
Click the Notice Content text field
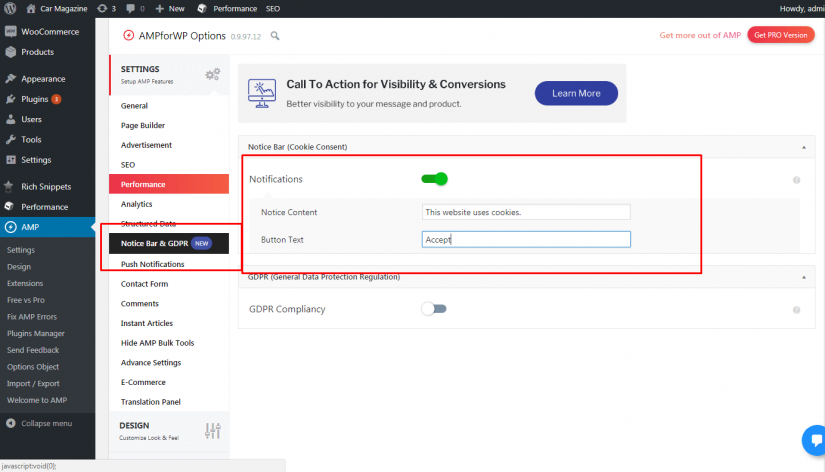tap(526, 212)
